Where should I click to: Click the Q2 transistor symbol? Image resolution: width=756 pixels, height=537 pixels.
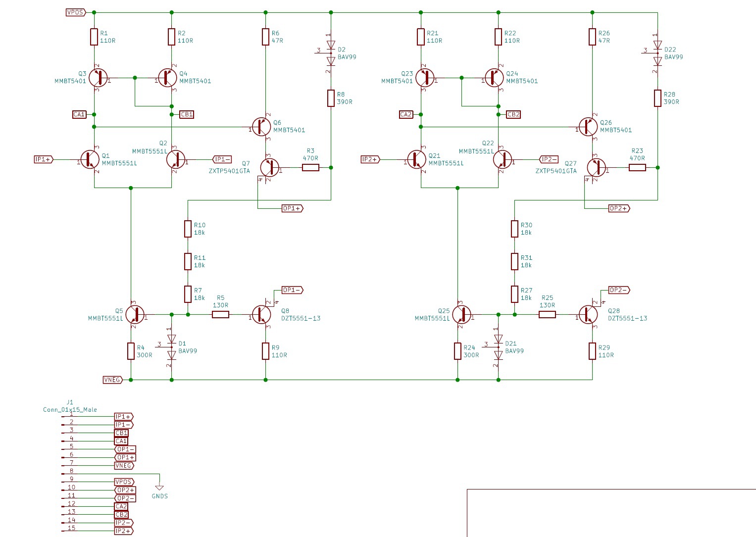point(175,159)
